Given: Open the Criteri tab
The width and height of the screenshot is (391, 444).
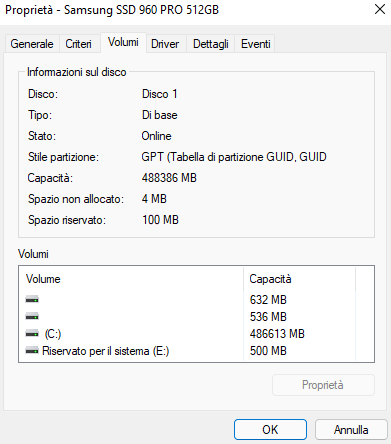Looking at the screenshot, I should coord(78,44).
